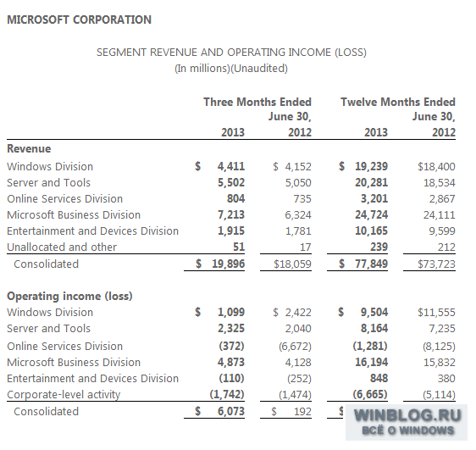Click the Microsoft Business Division 7,213 figure
The height and width of the screenshot is (450, 476).
point(231,214)
